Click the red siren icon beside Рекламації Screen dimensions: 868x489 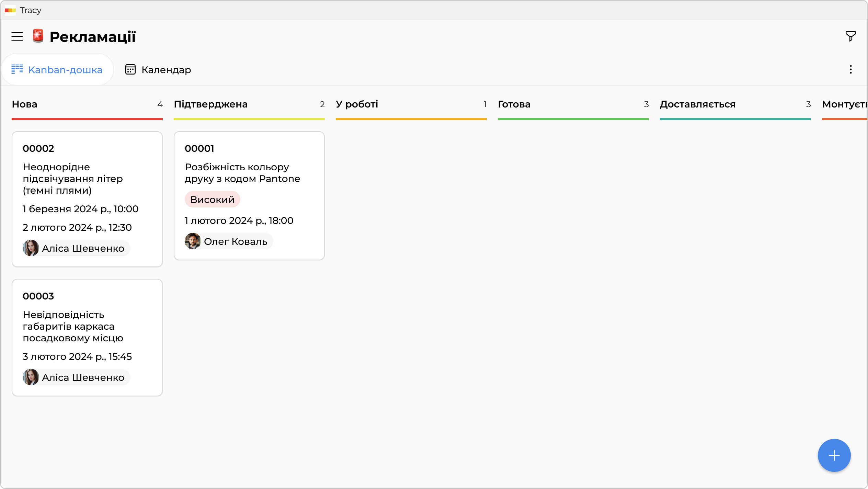38,36
